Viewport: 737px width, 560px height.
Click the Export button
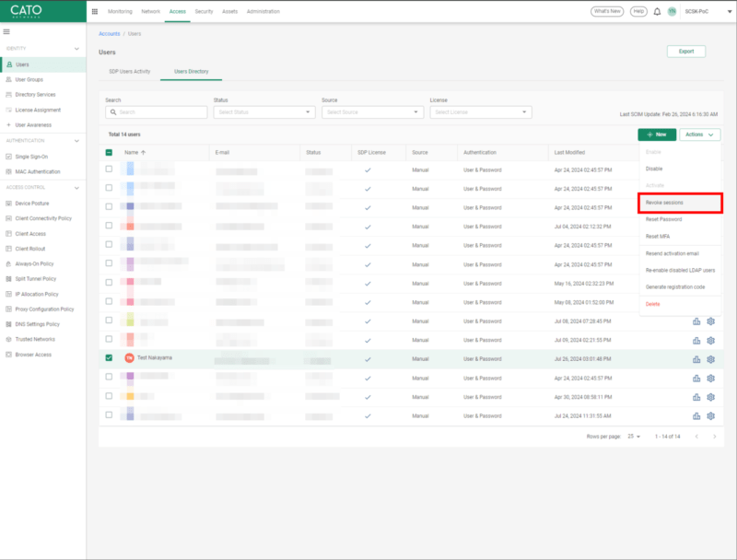click(685, 52)
